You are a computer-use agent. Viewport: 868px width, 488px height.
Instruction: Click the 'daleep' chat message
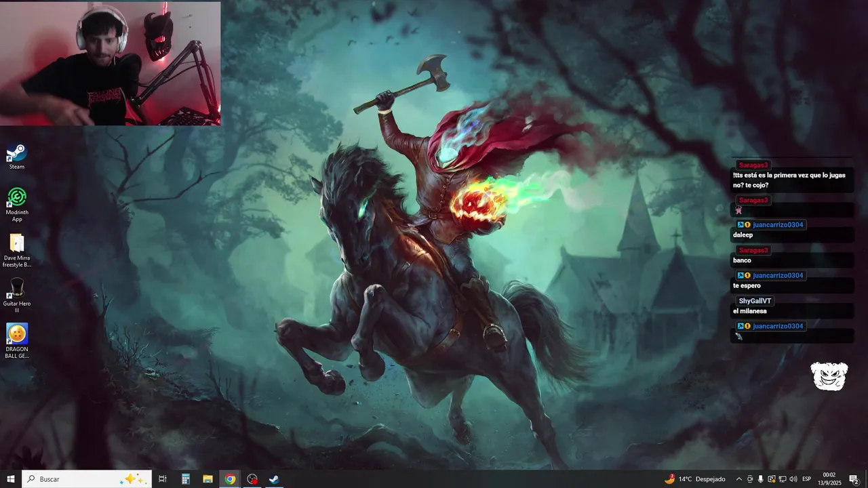743,235
